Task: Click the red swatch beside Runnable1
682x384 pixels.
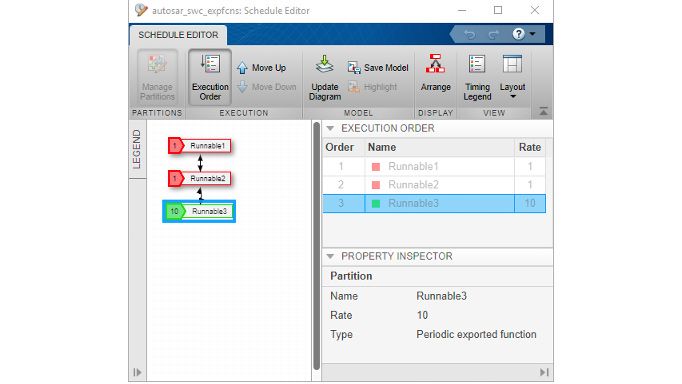Action: tap(376, 167)
